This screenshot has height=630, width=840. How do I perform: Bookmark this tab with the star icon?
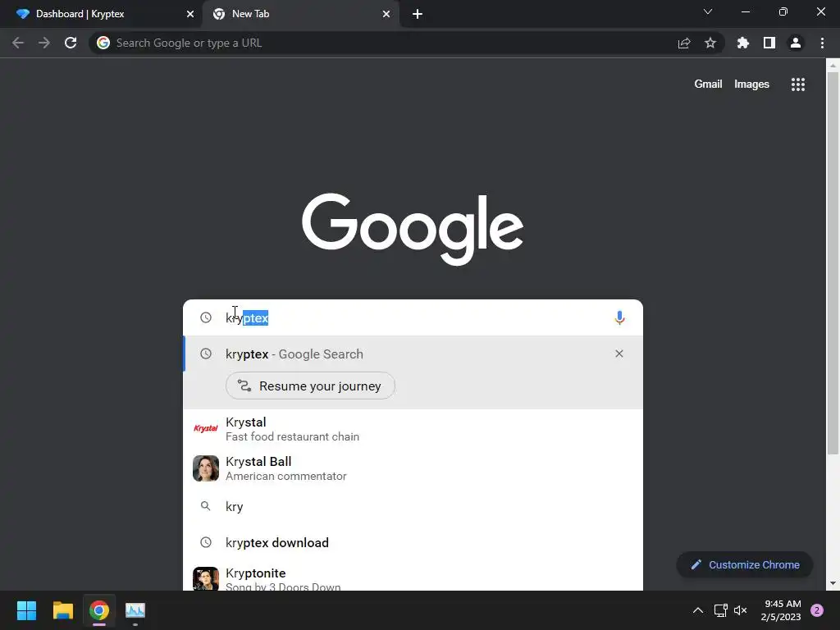click(710, 43)
